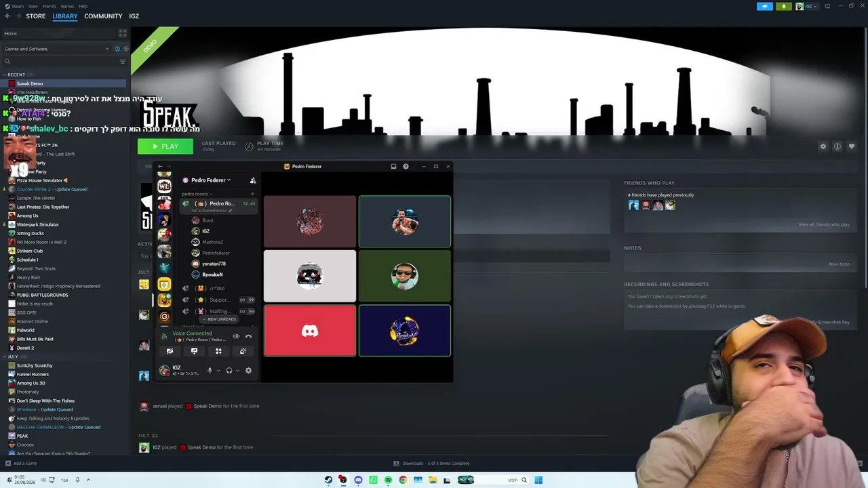Go forward with Steam's forward arrow

[18, 16]
